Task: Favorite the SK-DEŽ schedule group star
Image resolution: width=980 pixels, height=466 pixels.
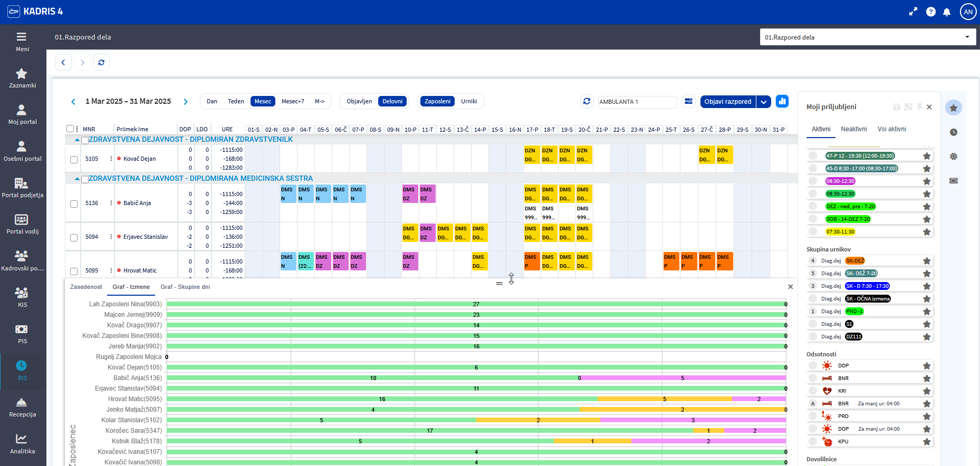Action: point(927,261)
